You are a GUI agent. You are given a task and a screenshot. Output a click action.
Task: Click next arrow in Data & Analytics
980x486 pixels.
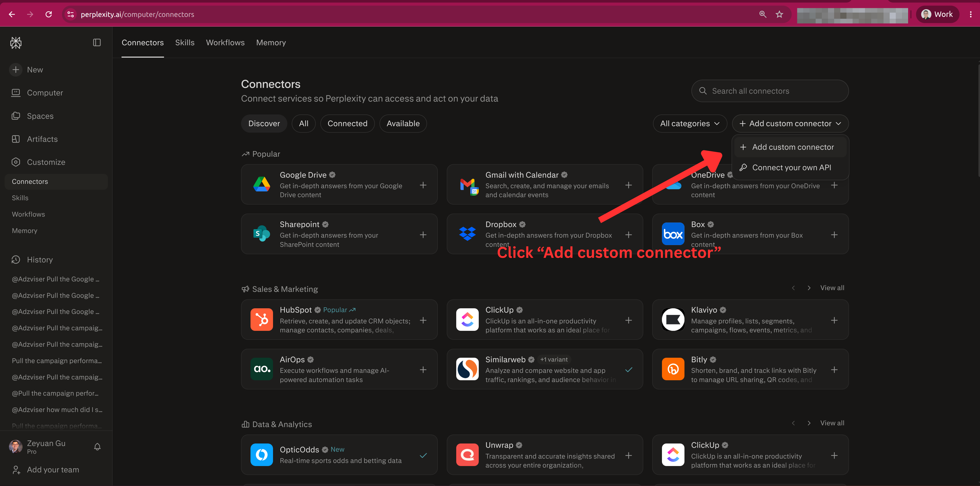[x=809, y=423]
